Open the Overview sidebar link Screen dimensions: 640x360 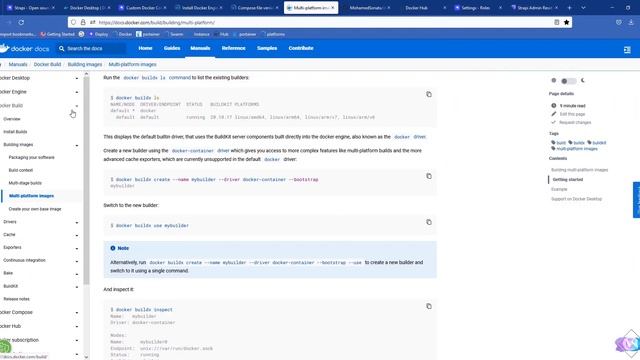[x=12, y=119]
